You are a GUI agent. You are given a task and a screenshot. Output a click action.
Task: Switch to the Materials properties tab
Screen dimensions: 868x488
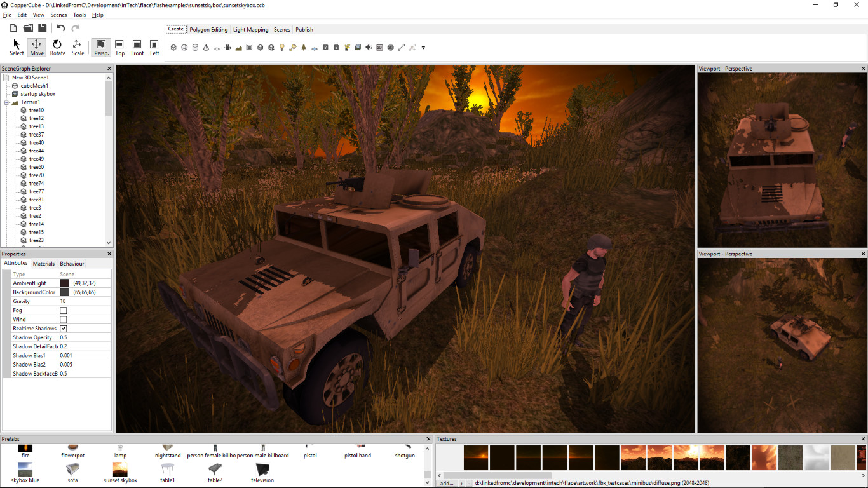pos(43,263)
